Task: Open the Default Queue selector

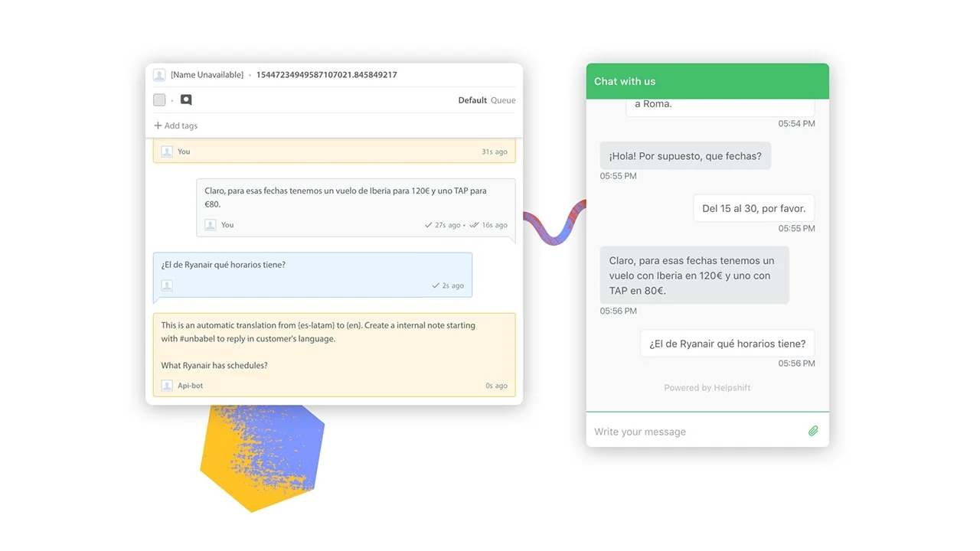Action: pos(486,100)
